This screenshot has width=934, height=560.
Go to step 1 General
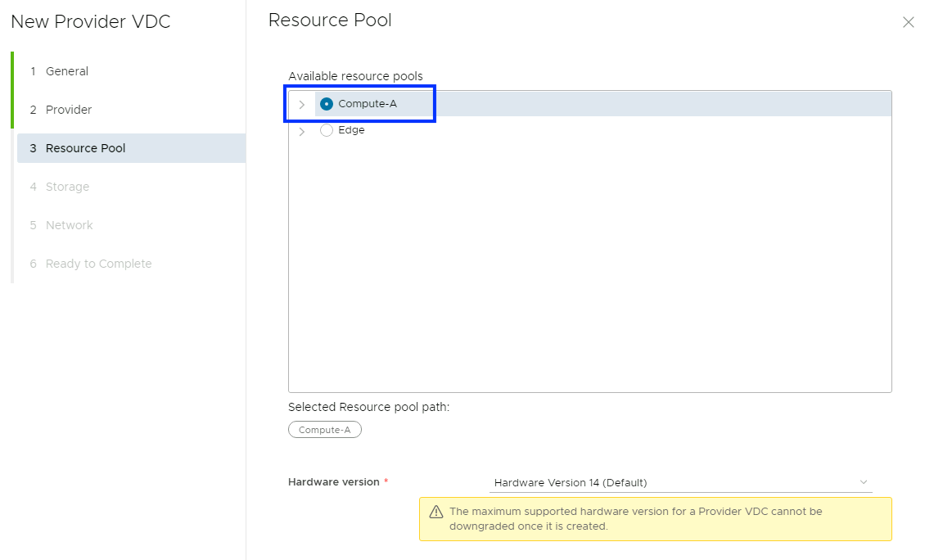[x=67, y=71]
